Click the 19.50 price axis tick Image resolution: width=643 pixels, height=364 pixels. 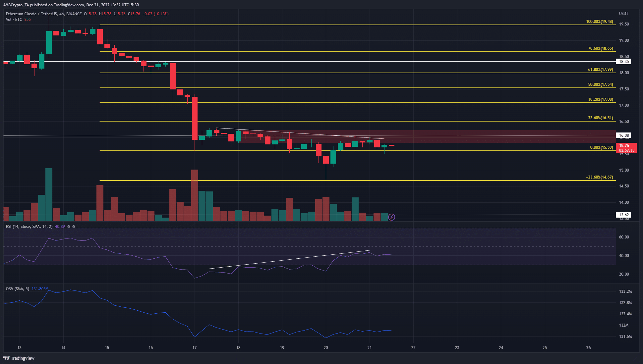tap(624, 24)
